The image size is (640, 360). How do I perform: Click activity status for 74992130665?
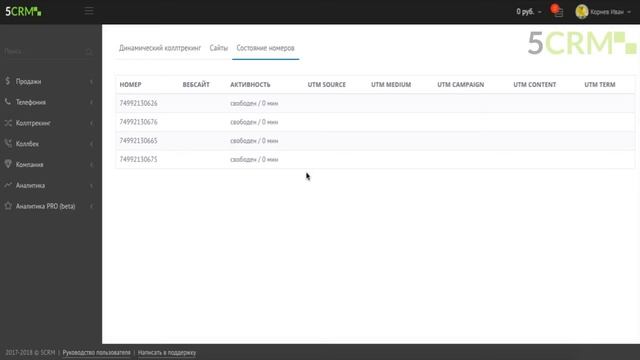click(254, 141)
